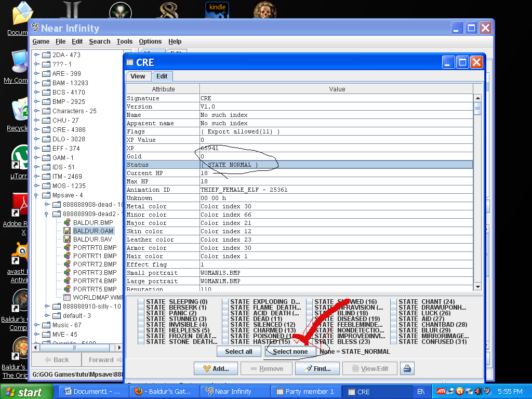Open the BALDUR.GAM file icon
The height and width of the screenshot is (399, 532).
(67, 231)
